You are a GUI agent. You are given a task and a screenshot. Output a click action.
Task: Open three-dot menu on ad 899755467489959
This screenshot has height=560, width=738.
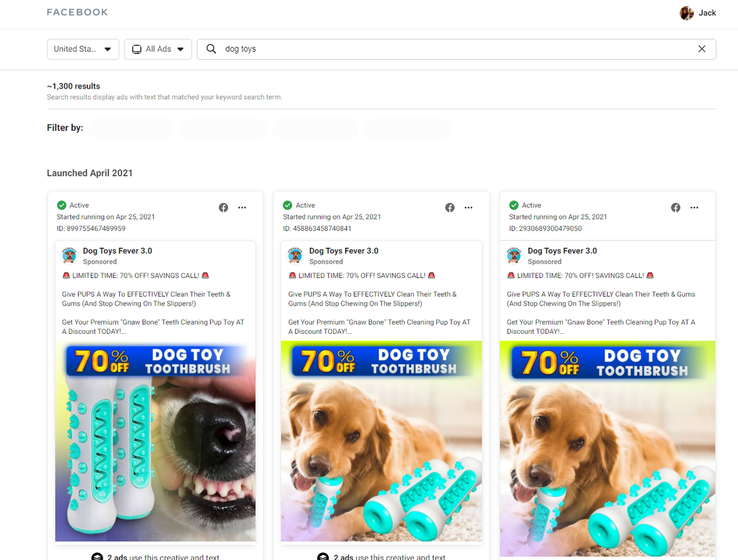242,208
